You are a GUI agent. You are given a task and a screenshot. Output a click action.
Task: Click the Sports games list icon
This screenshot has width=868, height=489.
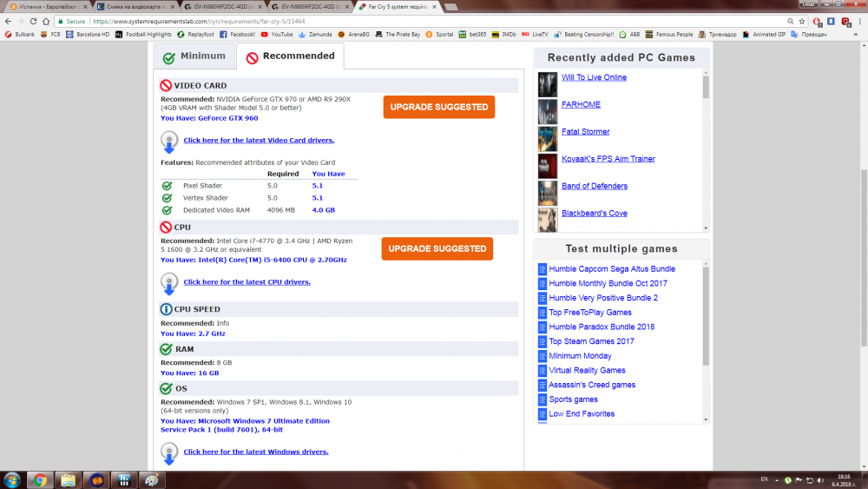tap(542, 400)
